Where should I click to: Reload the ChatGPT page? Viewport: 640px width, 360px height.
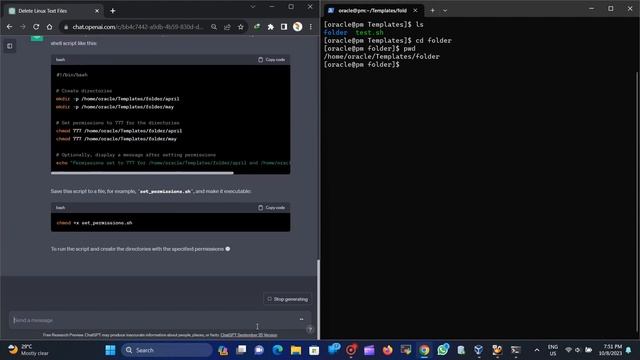tap(36, 27)
